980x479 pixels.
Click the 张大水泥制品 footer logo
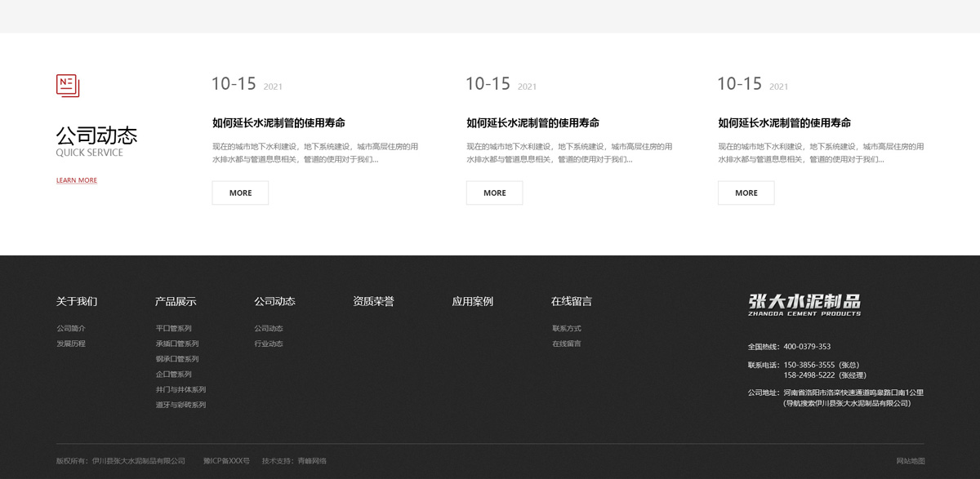click(804, 304)
